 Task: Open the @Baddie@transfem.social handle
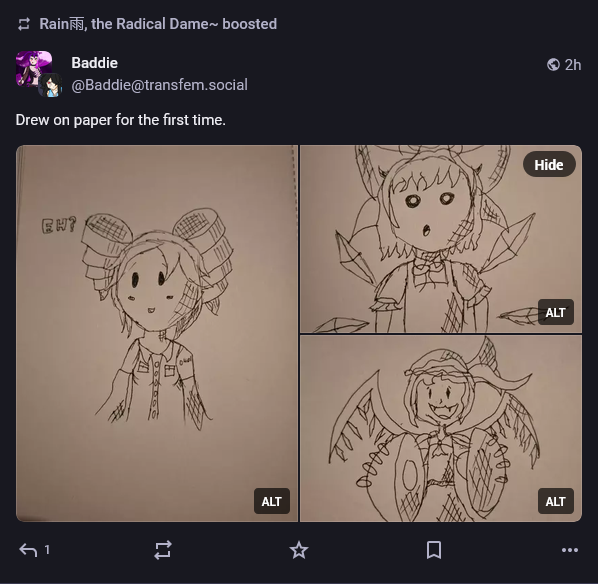point(159,85)
